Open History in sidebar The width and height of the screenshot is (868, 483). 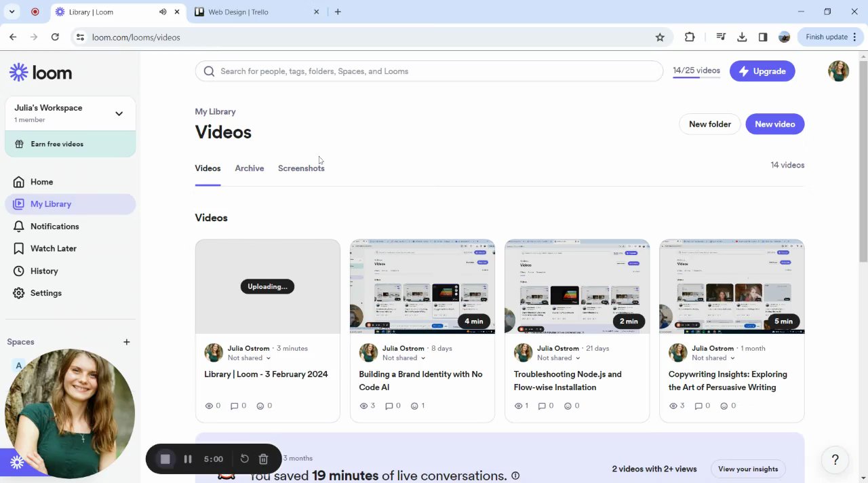pyautogui.click(x=44, y=271)
